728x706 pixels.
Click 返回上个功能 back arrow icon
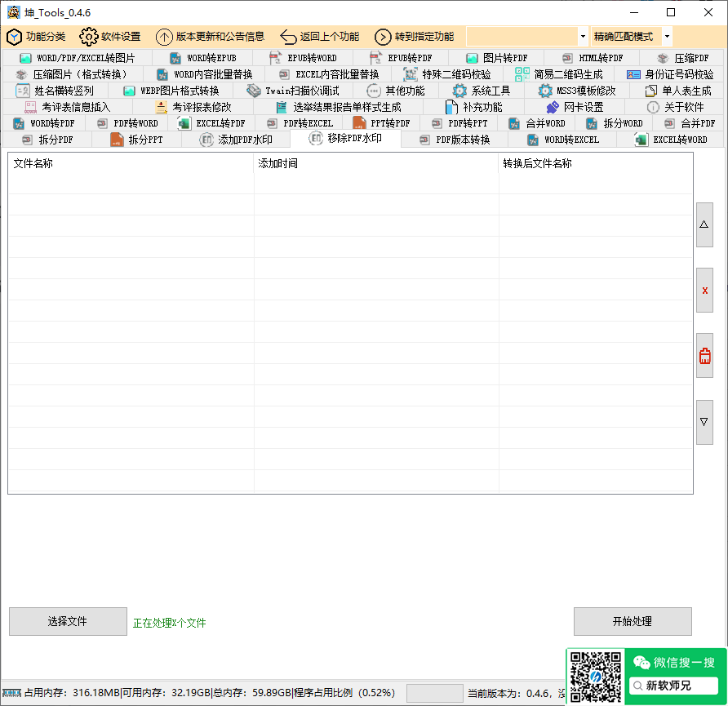click(288, 37)
